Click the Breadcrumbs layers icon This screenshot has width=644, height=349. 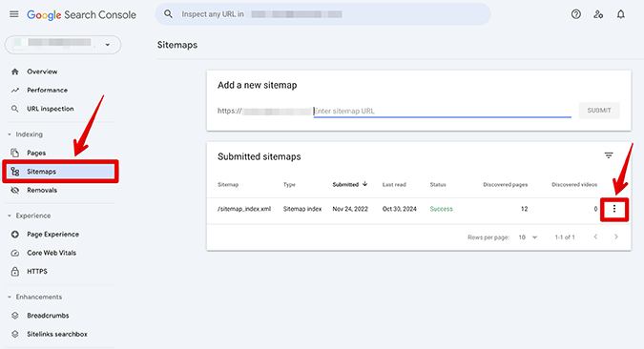point(15,316)
